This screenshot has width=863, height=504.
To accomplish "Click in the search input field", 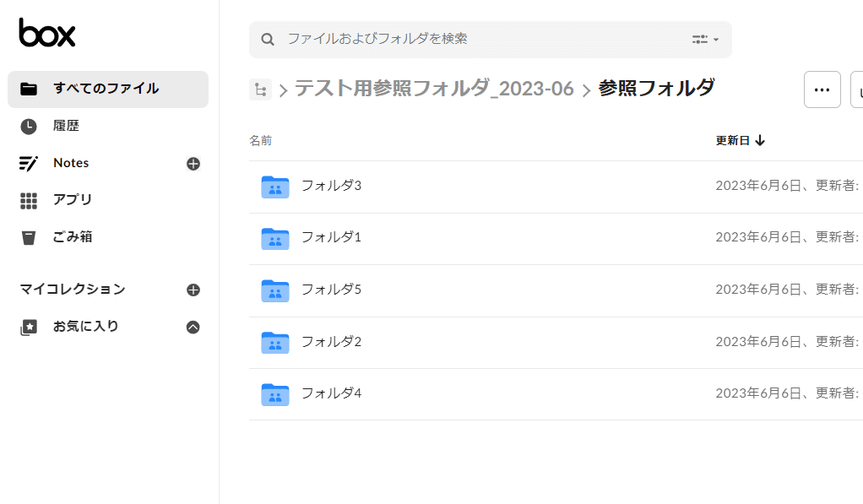I will [x=422, y=39].
